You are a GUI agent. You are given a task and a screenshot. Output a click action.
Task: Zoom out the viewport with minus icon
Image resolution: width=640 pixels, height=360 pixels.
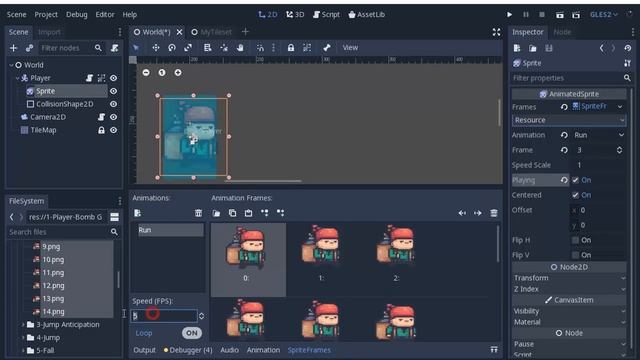(146, 73)
